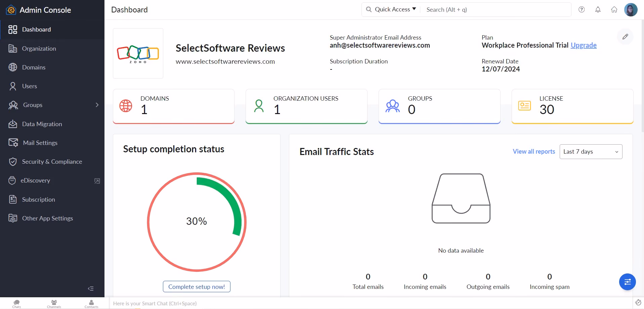Screen dimensions: 644x309
Task: Click the Organization building icon
Action: (13, 49)
